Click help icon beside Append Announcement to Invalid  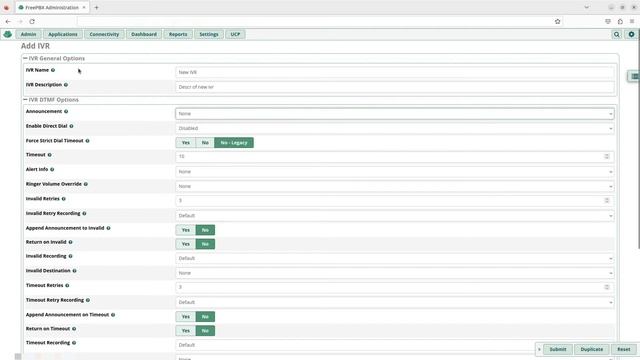click(x=109, y=228)
